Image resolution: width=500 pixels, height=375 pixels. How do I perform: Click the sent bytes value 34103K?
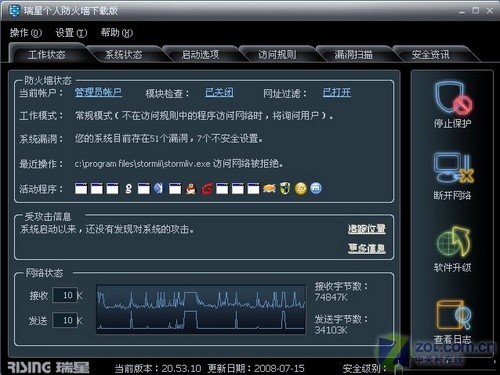pos(331,330)
